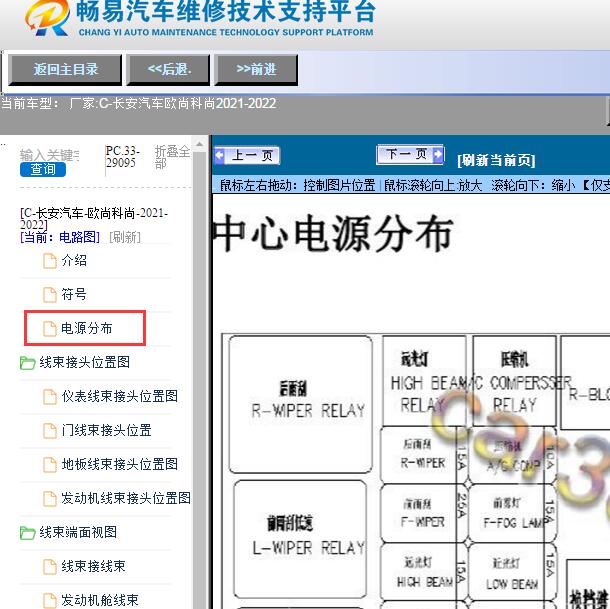Click the page icon beside 介绍
The width and height of the screenshot is (610, 609).
click(x=49, y=261)
